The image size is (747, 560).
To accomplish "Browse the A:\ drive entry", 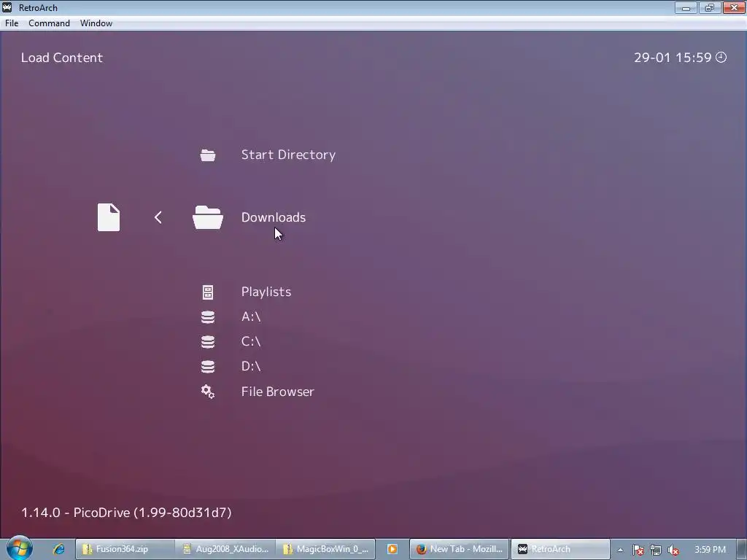I will click(x=251, y=316).
